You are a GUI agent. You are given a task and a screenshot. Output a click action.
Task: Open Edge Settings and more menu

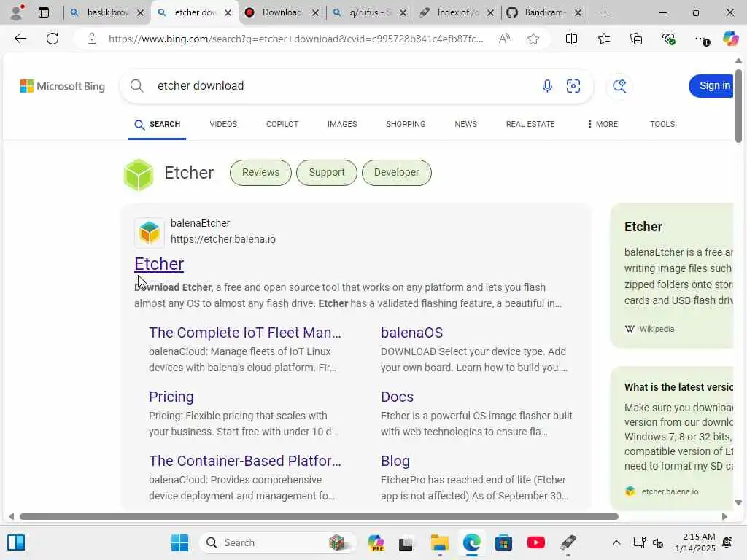(701, 39)
